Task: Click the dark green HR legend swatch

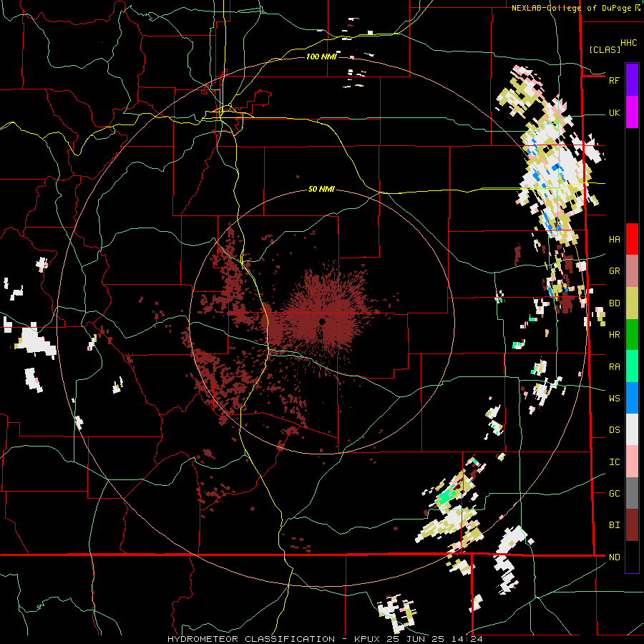Action: click(x=632, y=335)
